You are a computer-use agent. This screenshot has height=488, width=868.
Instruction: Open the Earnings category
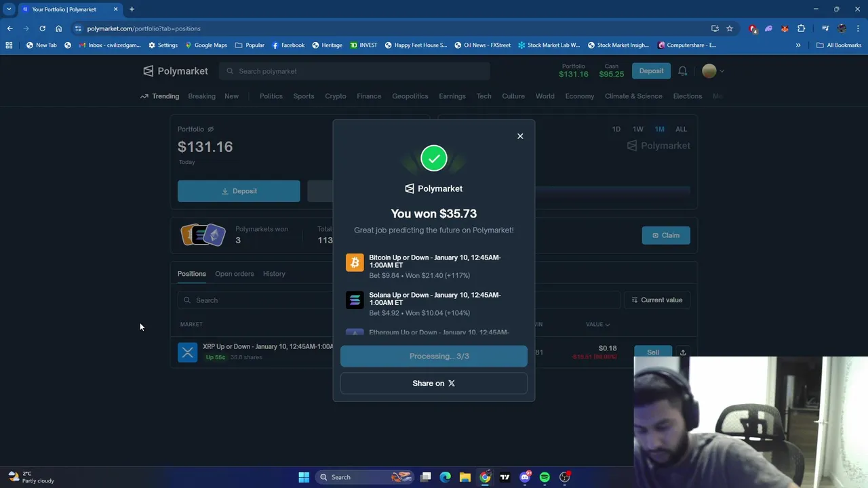pyautogui.click(x=452, y=96)
